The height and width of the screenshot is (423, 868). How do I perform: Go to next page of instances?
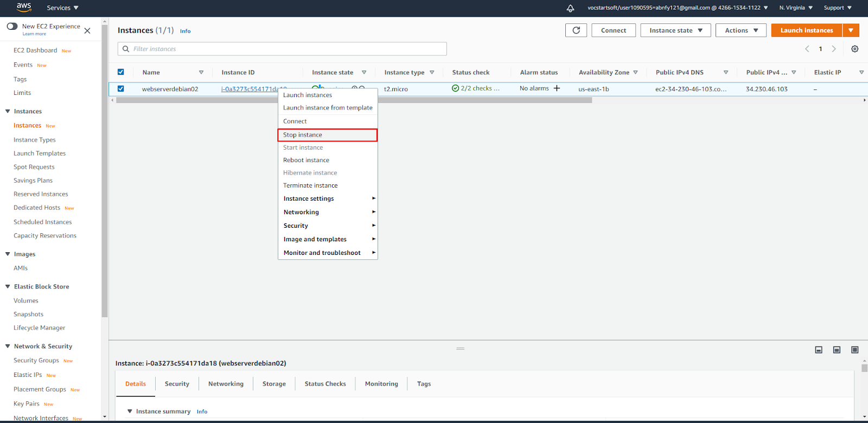pyautogui.click(x=834, y=49)
